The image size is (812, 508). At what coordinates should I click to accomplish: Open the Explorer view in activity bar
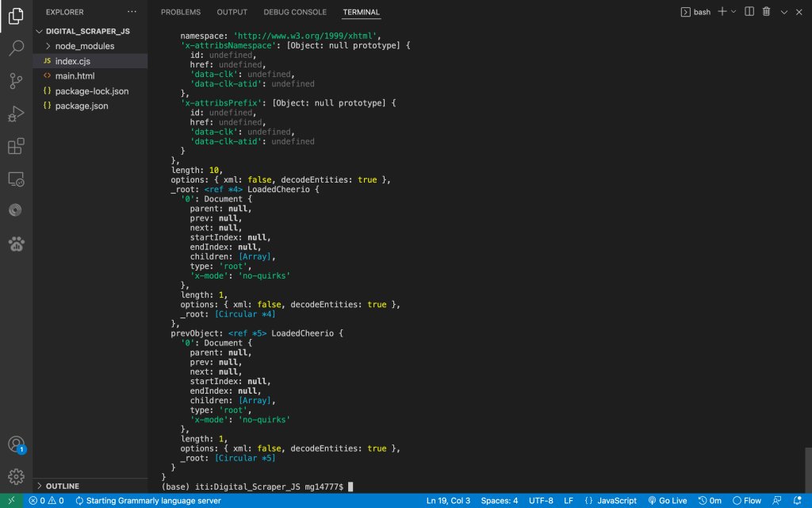[x=16, y=16]
